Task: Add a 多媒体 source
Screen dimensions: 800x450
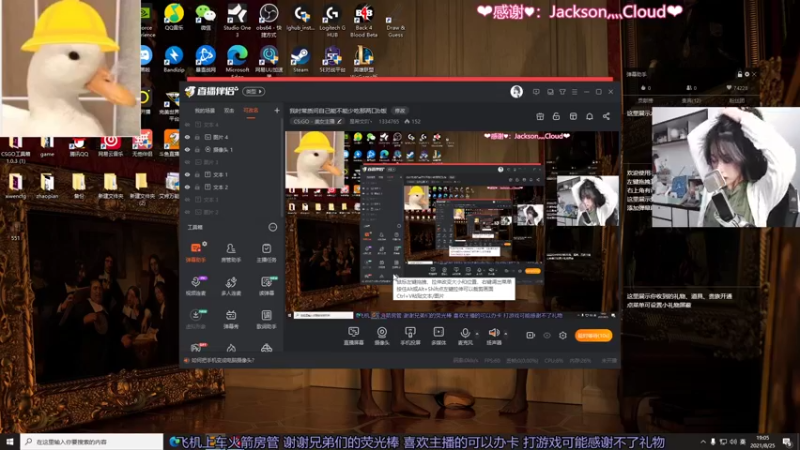Action: [438, 336]
